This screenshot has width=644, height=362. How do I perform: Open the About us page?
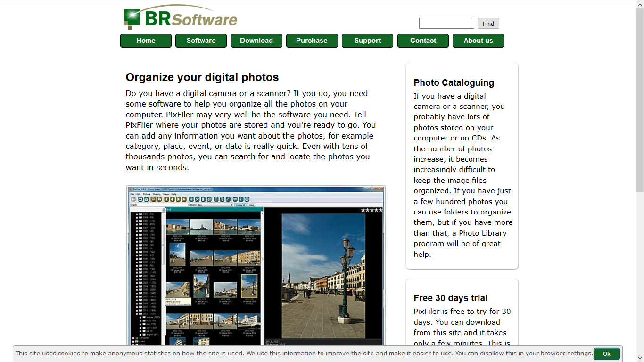coord(478,41)
